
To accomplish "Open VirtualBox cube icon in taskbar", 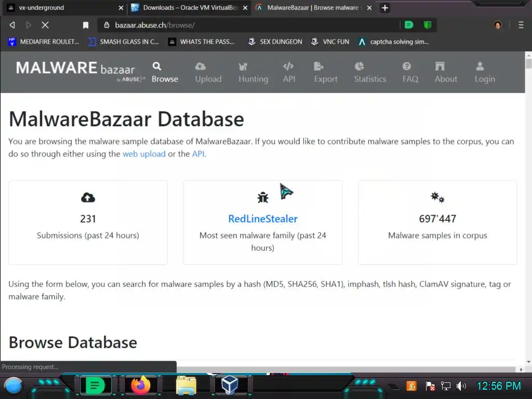I will tap(229, 386).
